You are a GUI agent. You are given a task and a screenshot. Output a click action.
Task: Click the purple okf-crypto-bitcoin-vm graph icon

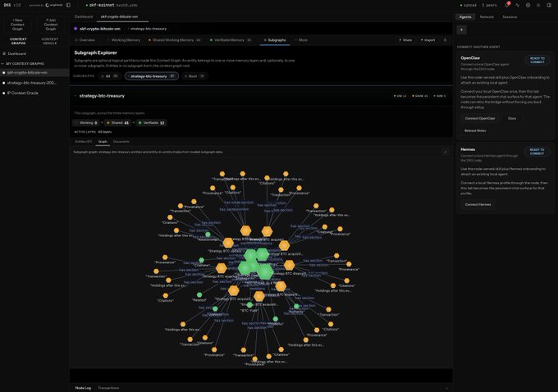(x=75, y=29)
